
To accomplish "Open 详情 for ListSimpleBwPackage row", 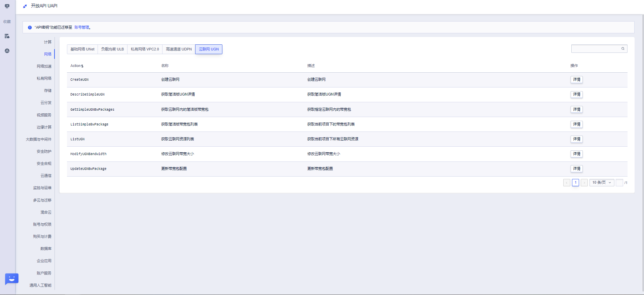I will [576, 124].
